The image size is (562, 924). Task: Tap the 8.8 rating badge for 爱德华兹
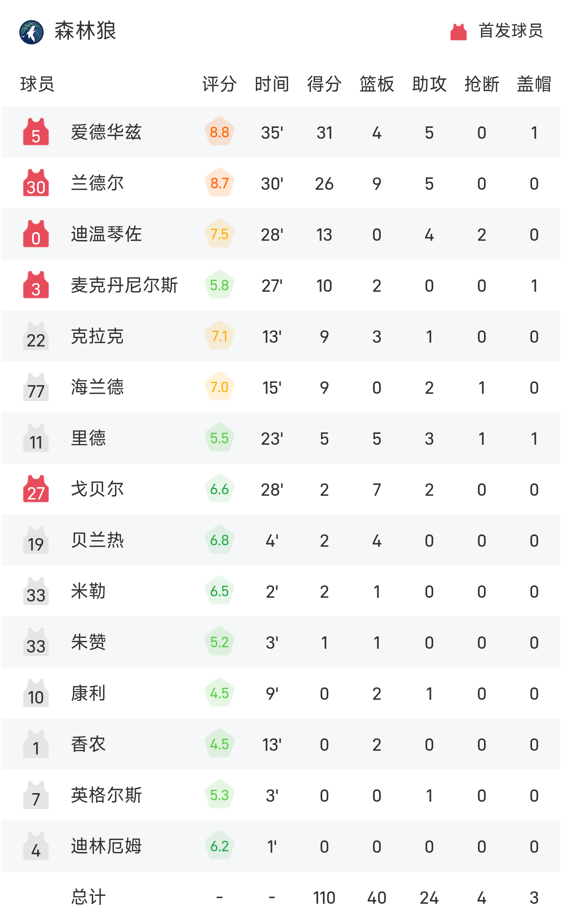[220, 132]
